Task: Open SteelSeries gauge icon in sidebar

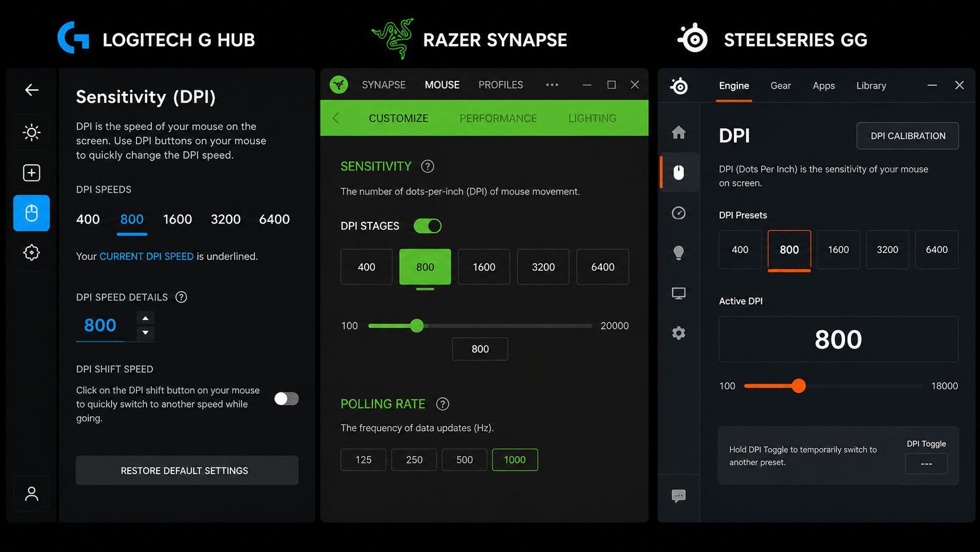Action: (679, 213)
